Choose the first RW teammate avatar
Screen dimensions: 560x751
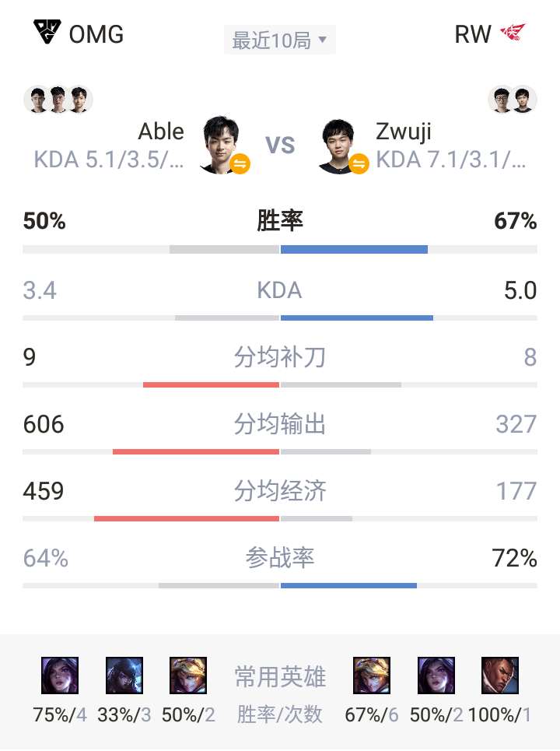[502, 100]
